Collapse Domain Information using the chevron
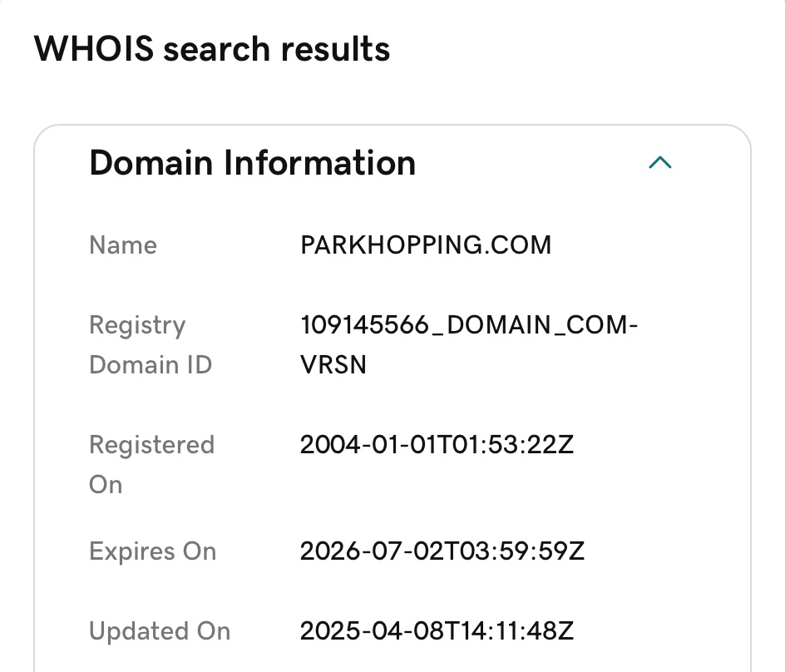 (x=659, y=163)
